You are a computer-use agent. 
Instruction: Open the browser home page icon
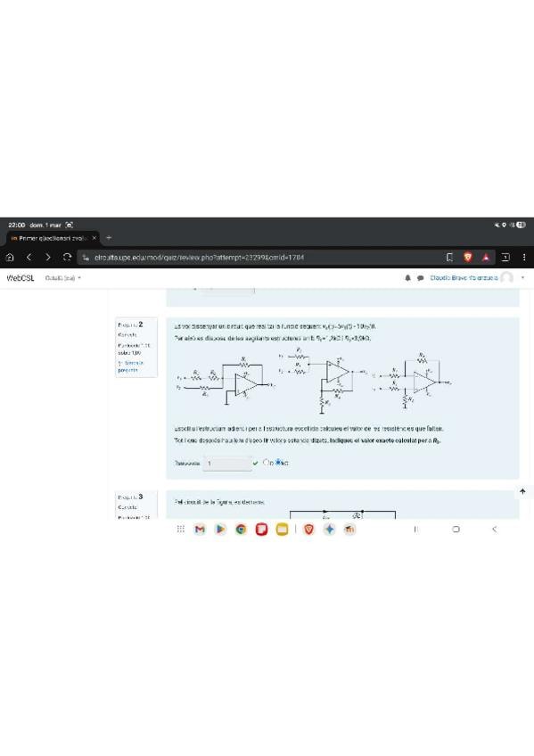(10, 258)
